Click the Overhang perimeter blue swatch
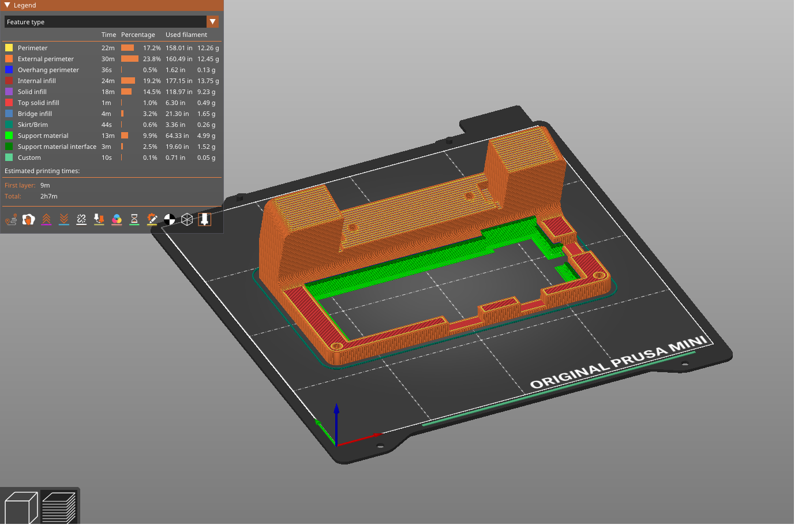Screen dimensions: 802x532 9,70
